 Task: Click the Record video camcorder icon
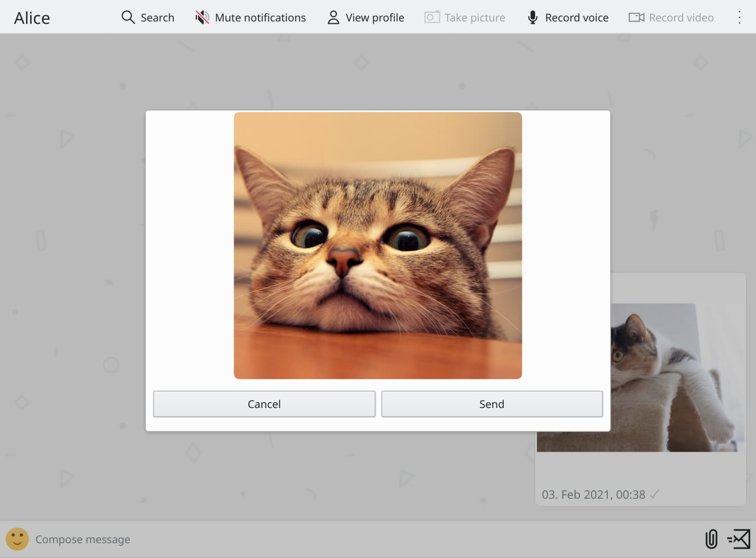click(636, 17)
